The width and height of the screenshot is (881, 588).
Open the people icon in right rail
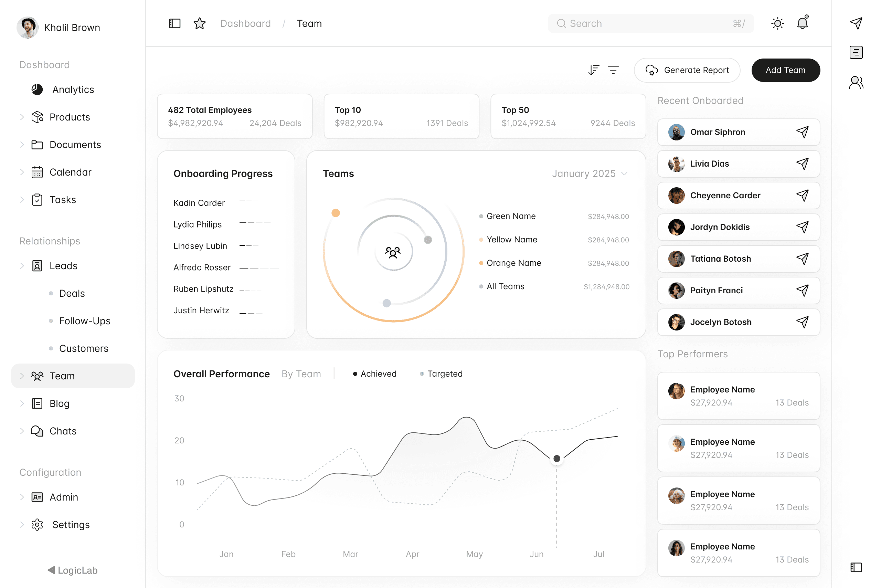[x=856, y=83]
